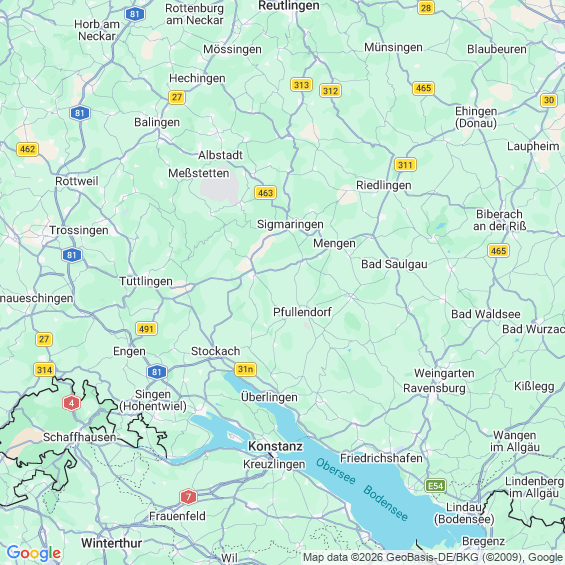Click the Map data copyright text
Screen dimensions: 565x565
click(433, 557)
